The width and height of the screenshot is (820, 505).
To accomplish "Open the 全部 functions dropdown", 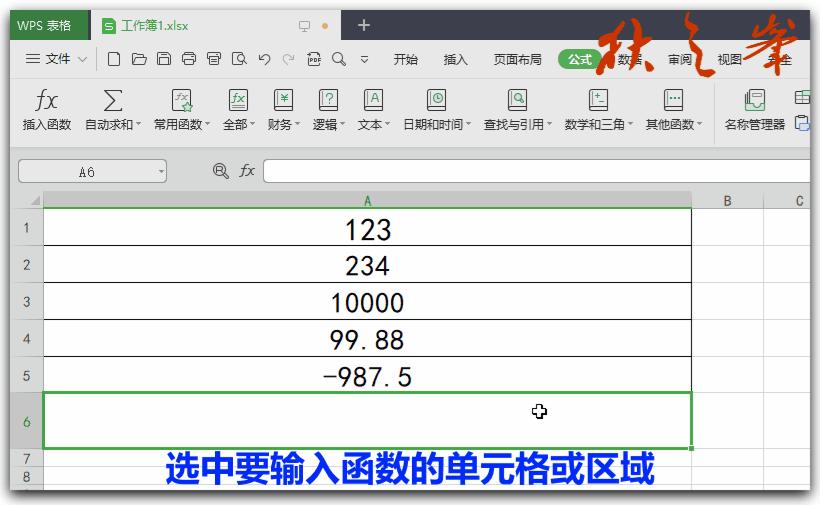I will click(x=238, y=109).
